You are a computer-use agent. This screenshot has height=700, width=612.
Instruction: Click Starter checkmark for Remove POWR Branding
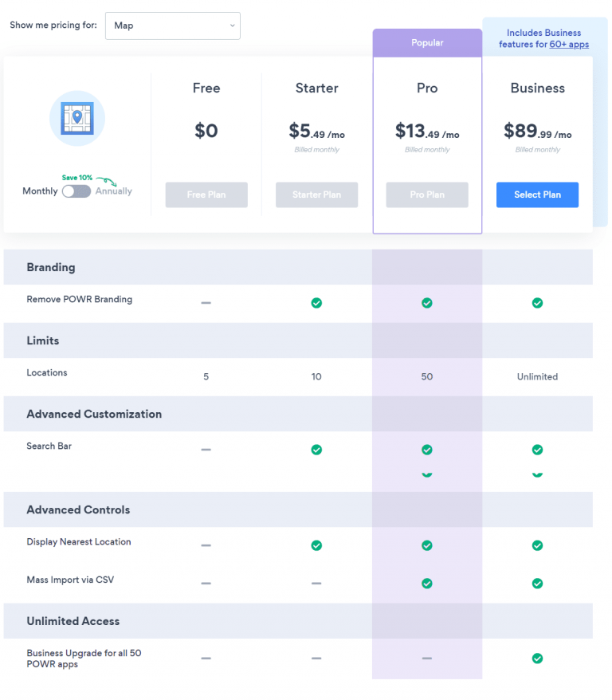coord(316,303)
